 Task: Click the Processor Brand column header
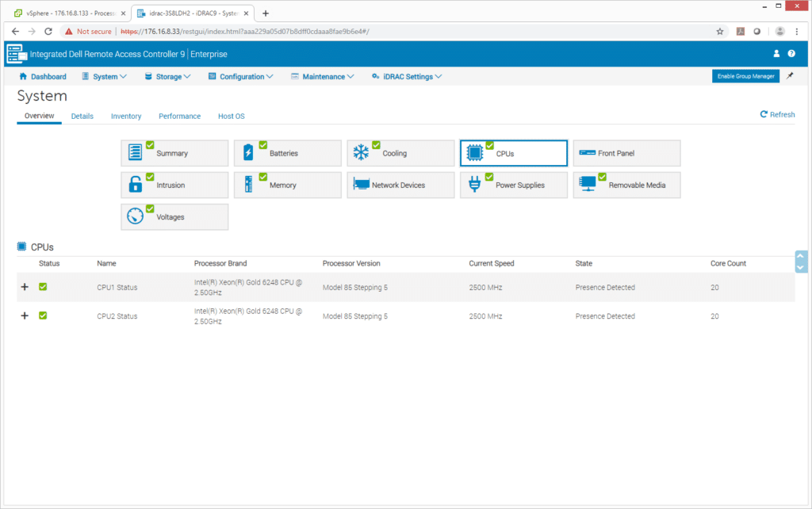(220, 263)
